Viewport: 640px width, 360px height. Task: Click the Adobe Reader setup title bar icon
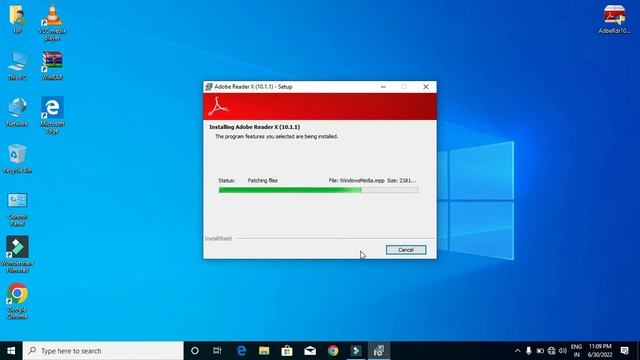[209, 87]
